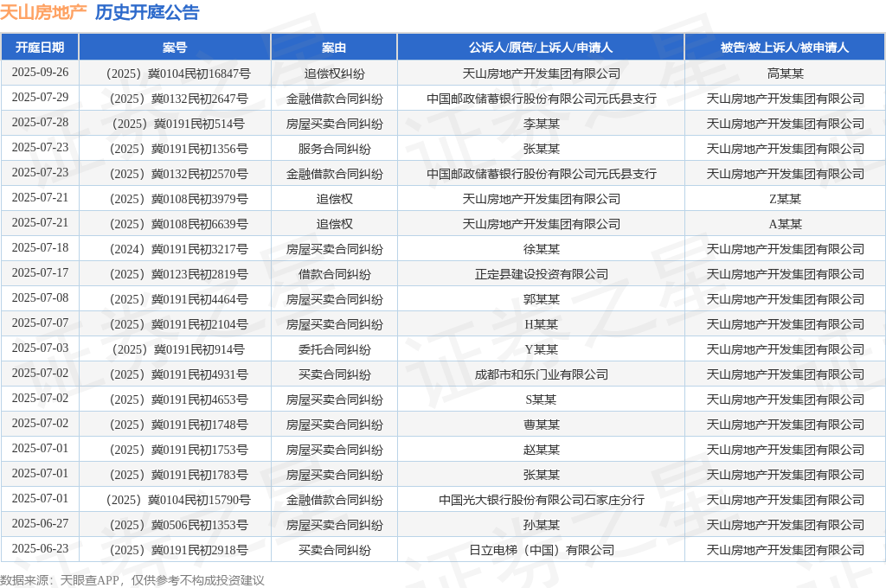
Task: Click defendant 高某某
Action: [x=786, y=74]
